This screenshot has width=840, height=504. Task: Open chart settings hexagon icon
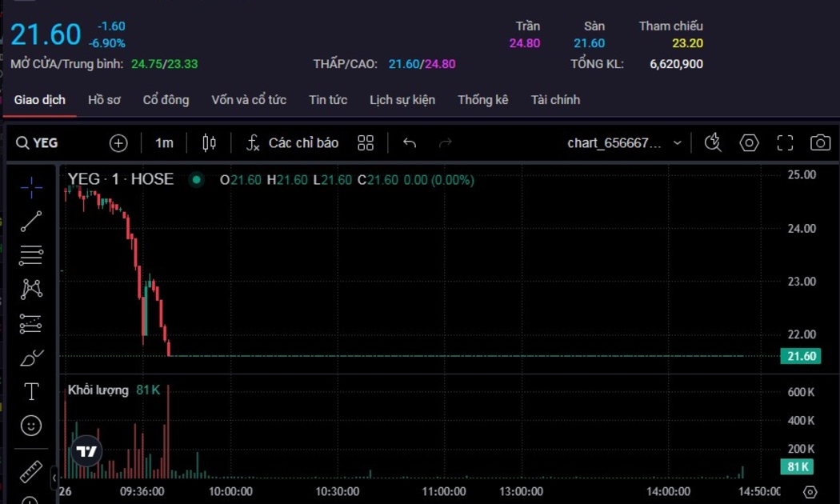(749, 143)
